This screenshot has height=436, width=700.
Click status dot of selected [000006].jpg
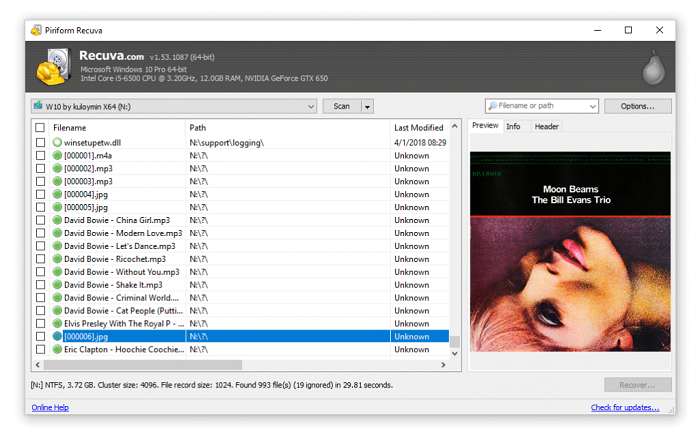click(57, 336)
